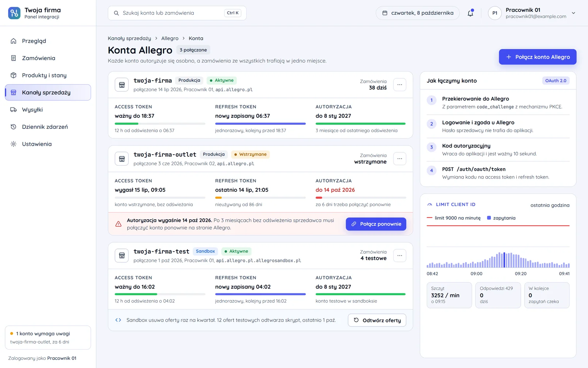Viewport: 588px width, 368px height.
Task: Click the blue zapytania legend square
Action: (489, 218)
